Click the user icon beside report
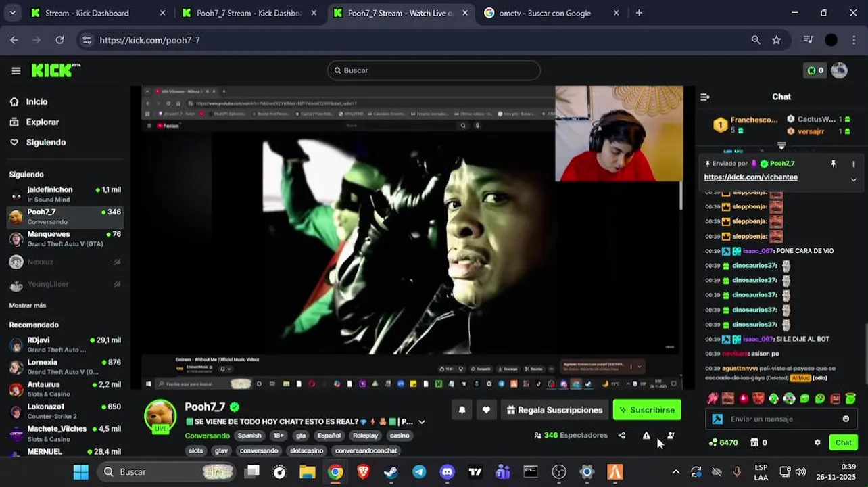868x487 pixels. click(x=671, y=436)
